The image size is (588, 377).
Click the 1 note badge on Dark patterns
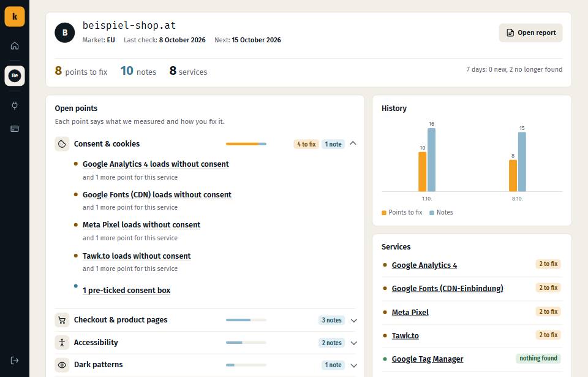333,365
